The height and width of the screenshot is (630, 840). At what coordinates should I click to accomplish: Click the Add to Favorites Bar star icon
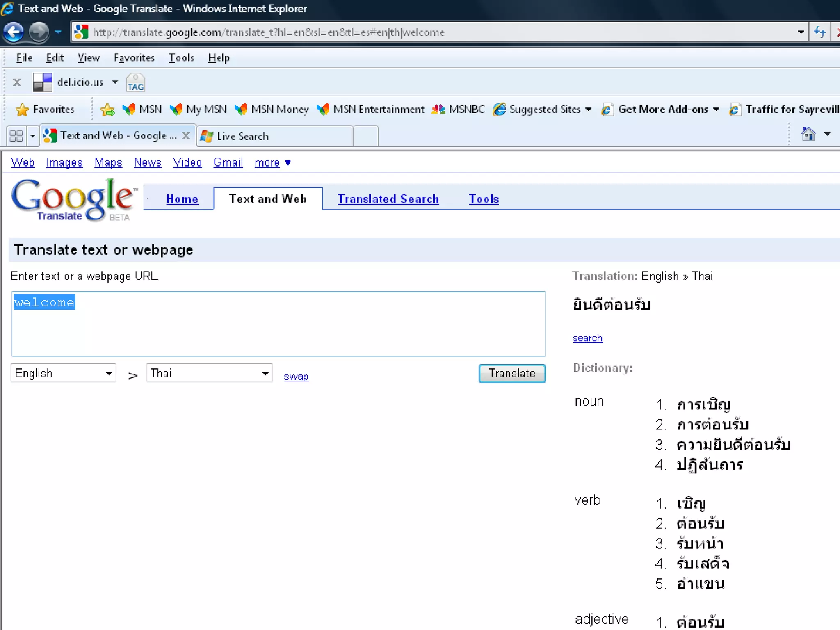tap(107, 110)
